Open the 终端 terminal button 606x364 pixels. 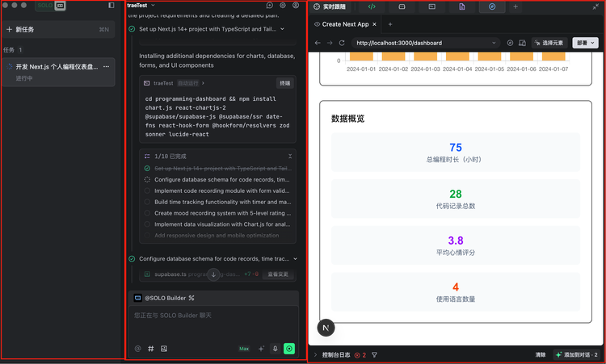(x=285, y=83)
